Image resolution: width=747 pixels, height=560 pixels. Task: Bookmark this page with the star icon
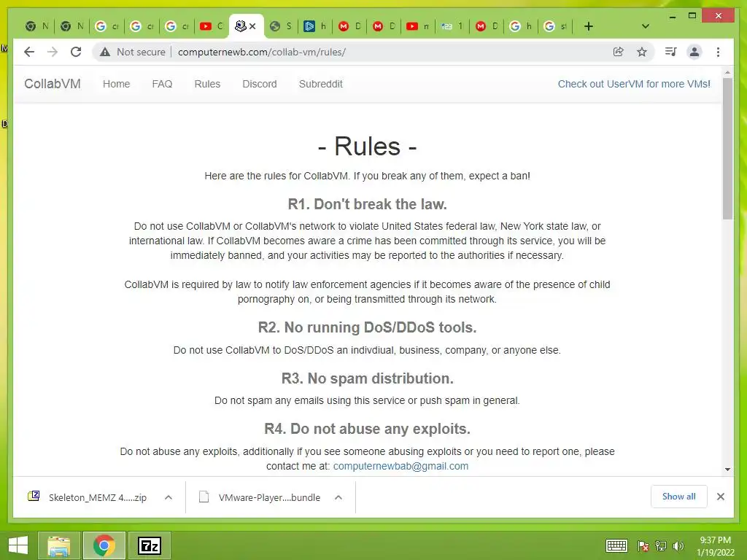[642, 52]
